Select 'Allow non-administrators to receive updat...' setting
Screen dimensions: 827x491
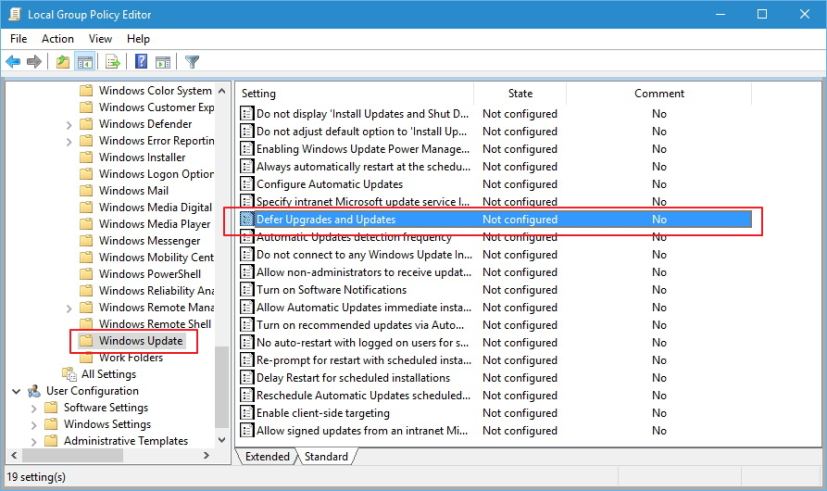(x=364, y=272)
